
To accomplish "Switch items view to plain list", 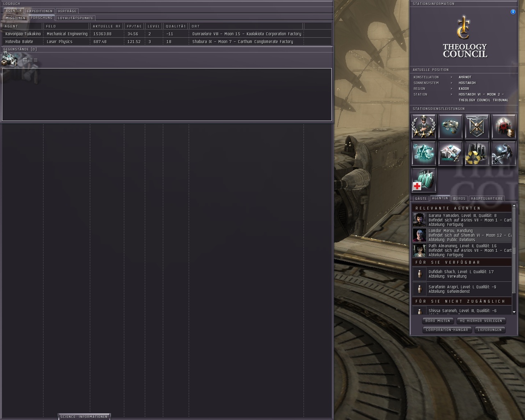I will [36, 60].
